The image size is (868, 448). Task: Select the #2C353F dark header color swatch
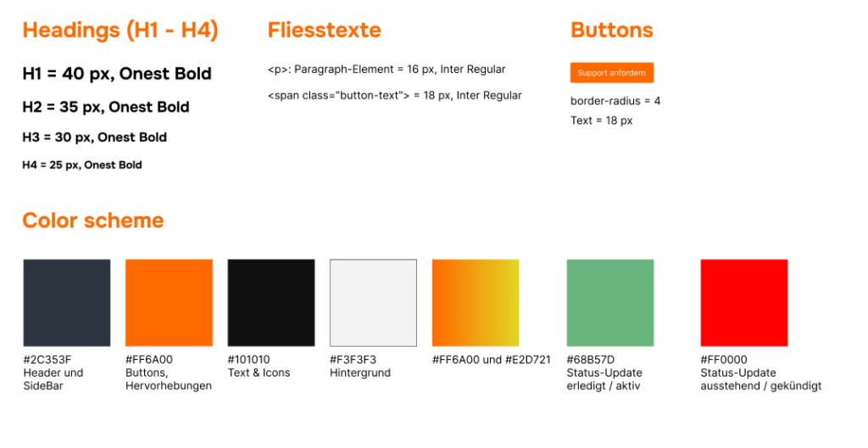click(x=67, y=303)
